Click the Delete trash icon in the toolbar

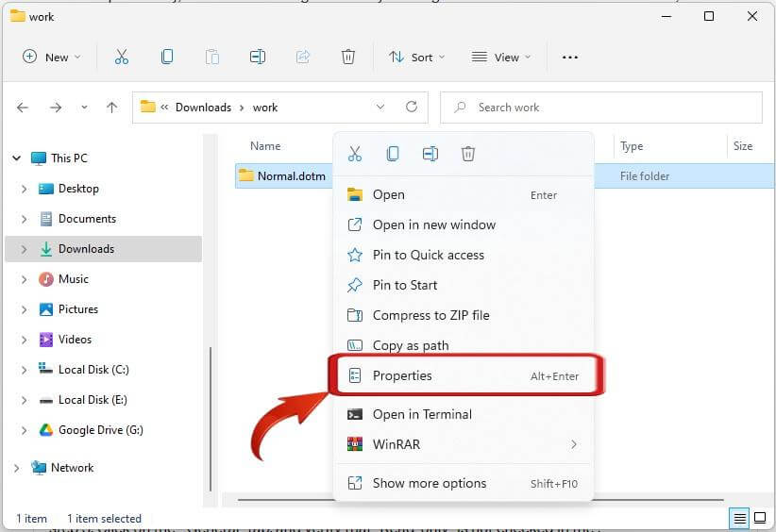pyautogui.click(x=348, y=57)
